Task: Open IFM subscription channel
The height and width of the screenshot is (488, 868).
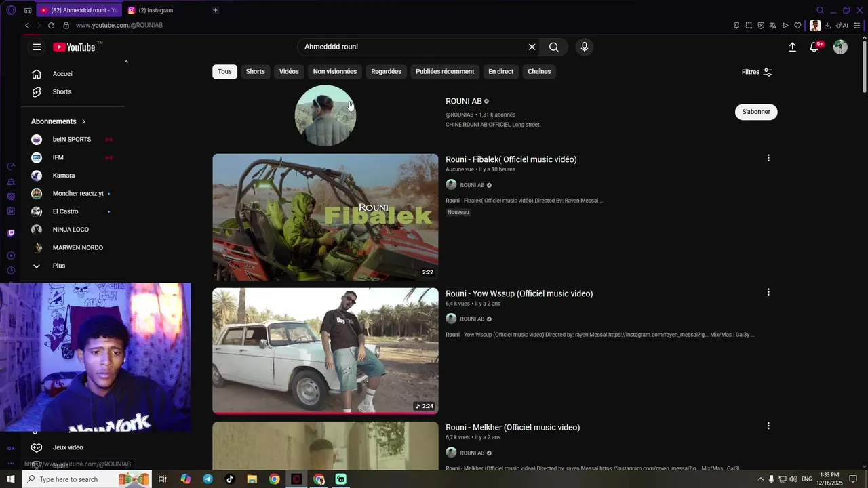Action: point(58,157)
